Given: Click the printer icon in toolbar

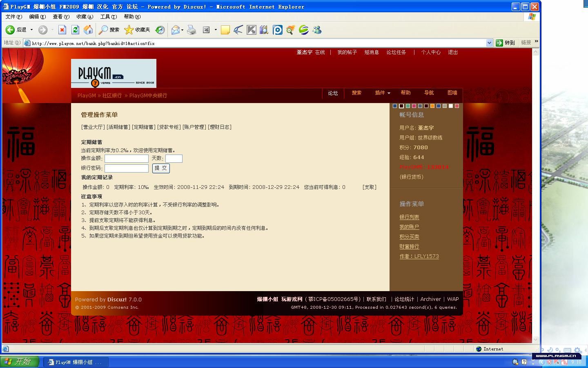Looking at the screenshot, I should click(192, 30).
